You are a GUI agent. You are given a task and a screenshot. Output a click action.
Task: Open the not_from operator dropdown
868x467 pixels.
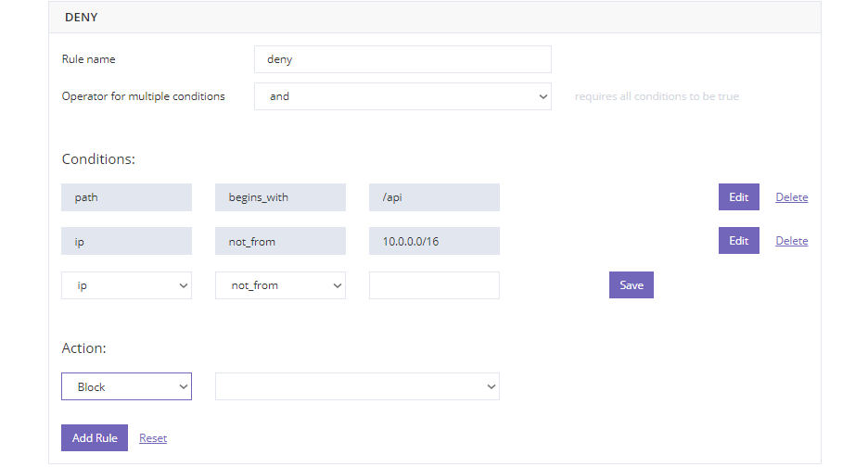click(280, 285)
